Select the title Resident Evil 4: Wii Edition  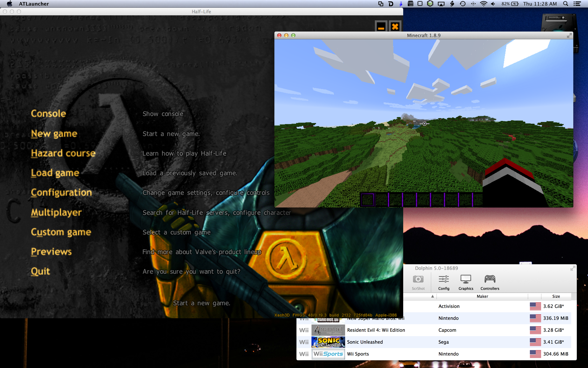tap(376, 330)
